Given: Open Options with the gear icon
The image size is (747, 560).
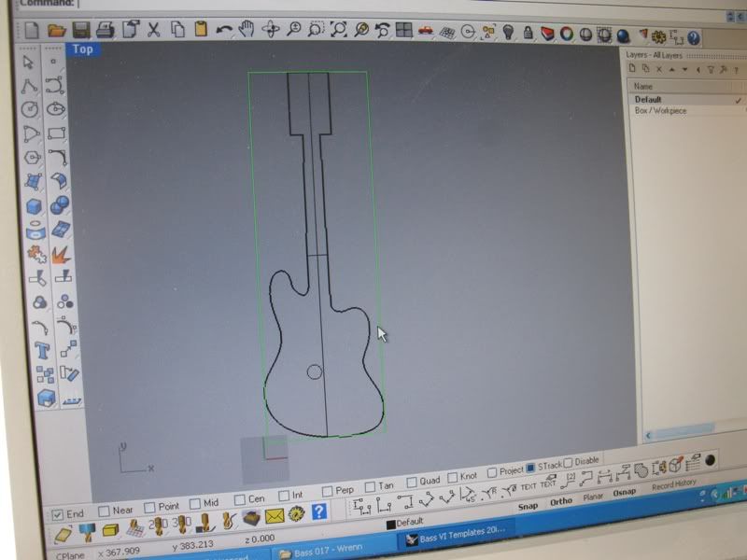Looking at the screenshot, I should (x=659, y=36).
